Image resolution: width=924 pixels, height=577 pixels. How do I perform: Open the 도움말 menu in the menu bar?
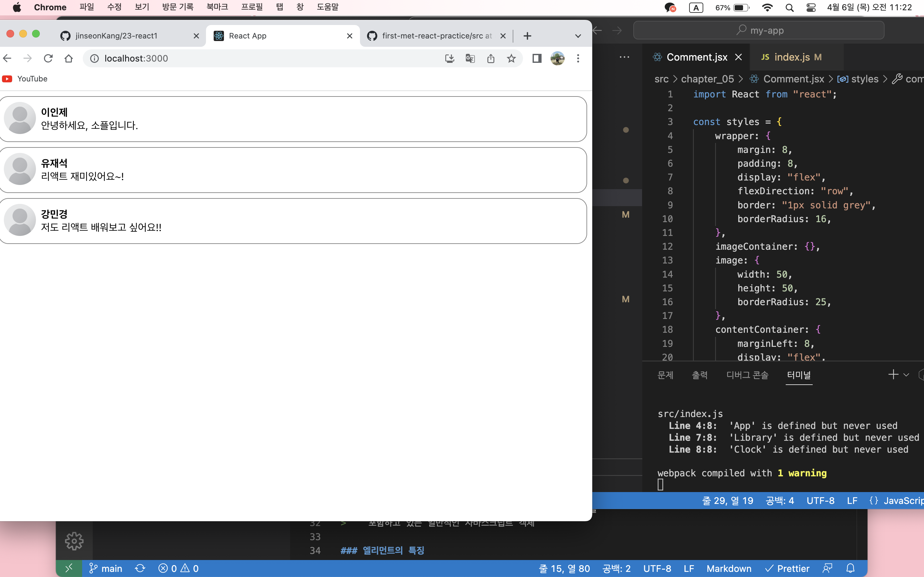click(327, 7)
